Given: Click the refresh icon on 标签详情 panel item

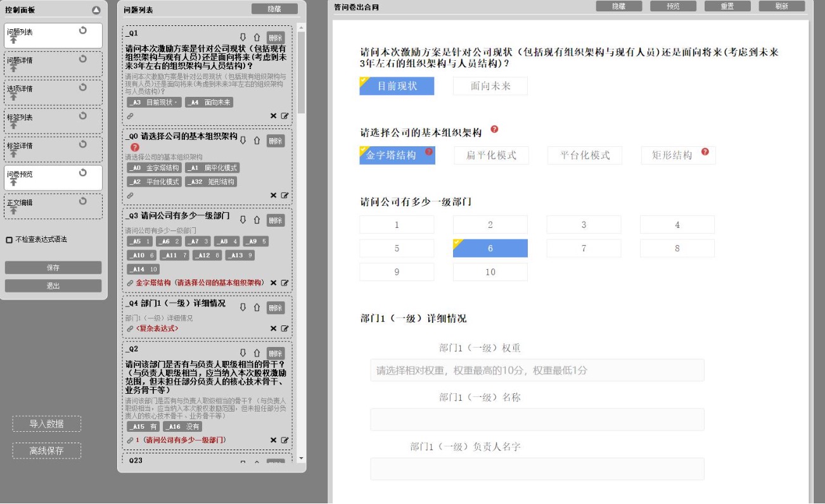Looking at the screenshot, I should coord(82,144).
